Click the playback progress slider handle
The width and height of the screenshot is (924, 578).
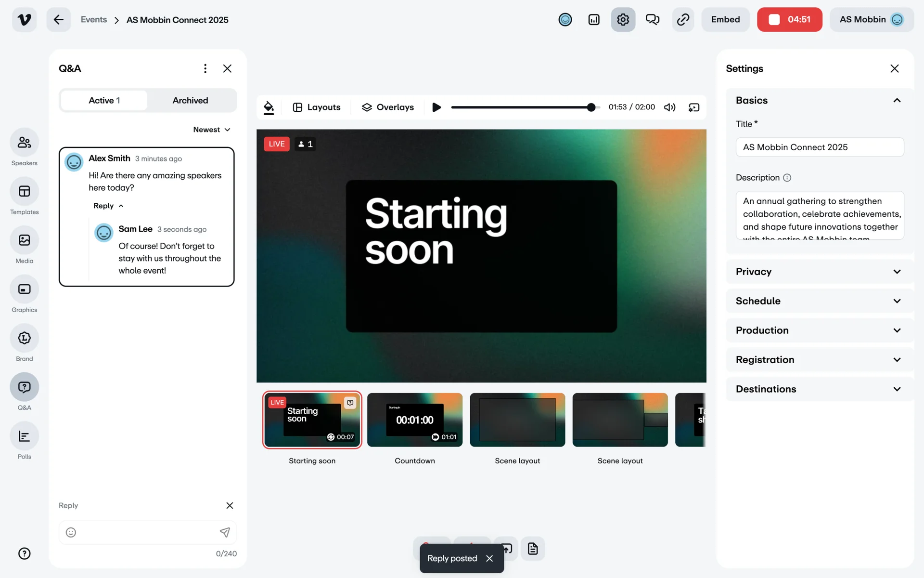click(591, 107)
